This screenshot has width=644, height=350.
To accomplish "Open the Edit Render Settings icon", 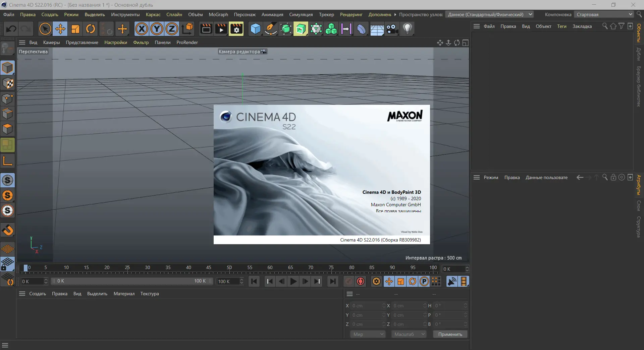I will tap(236, 29).
